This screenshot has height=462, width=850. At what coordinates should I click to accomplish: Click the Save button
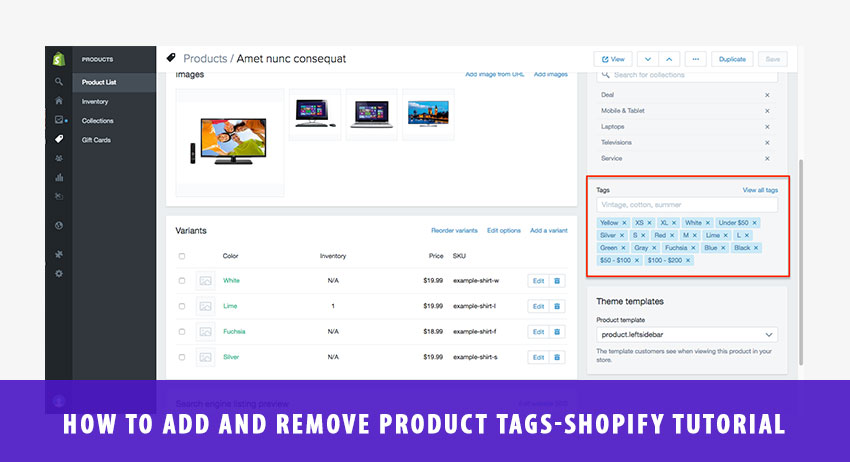pyautogui.click(x=773, y=59)
